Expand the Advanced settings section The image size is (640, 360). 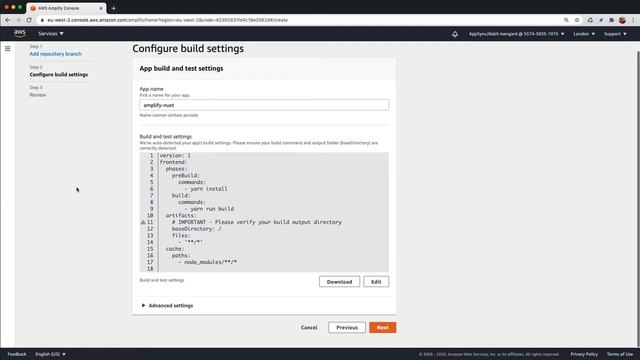click(x=167, y=305)
